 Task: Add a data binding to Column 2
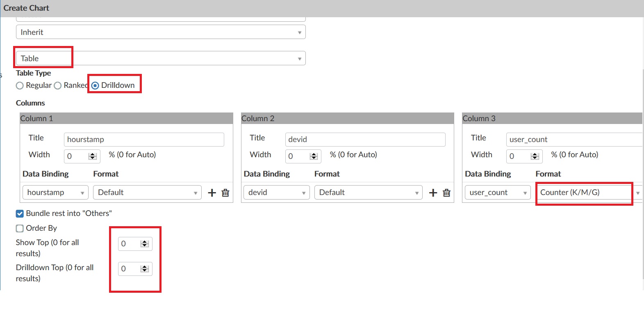pos(433,193)
